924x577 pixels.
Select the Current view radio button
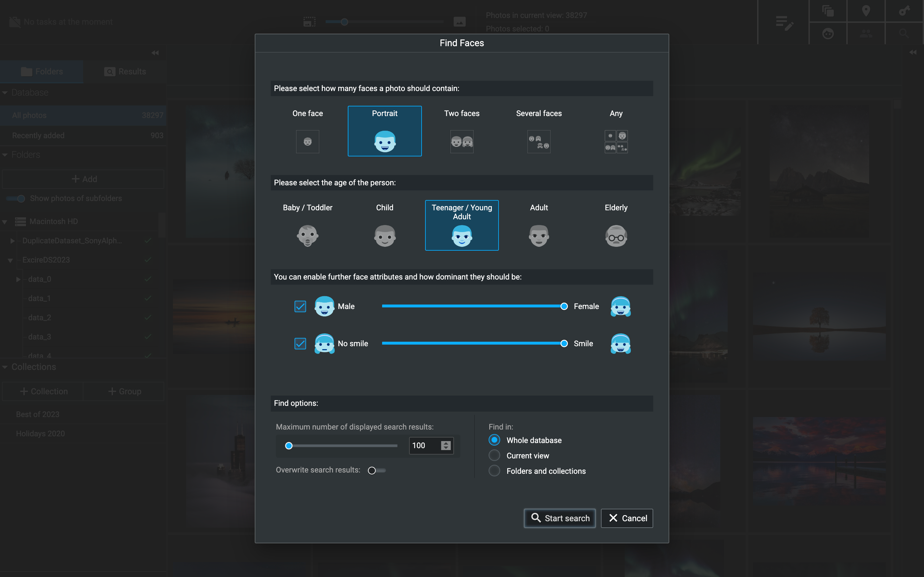(494, 455)
